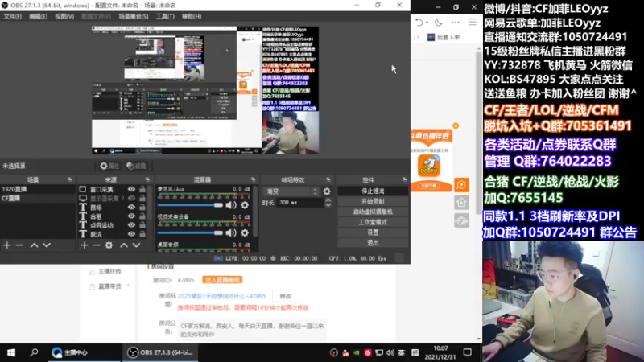Image resolution: width=644 pixels, height=362 pixels.
Task: Open the 场景集合(S) menu
Action: click(134, 16)
